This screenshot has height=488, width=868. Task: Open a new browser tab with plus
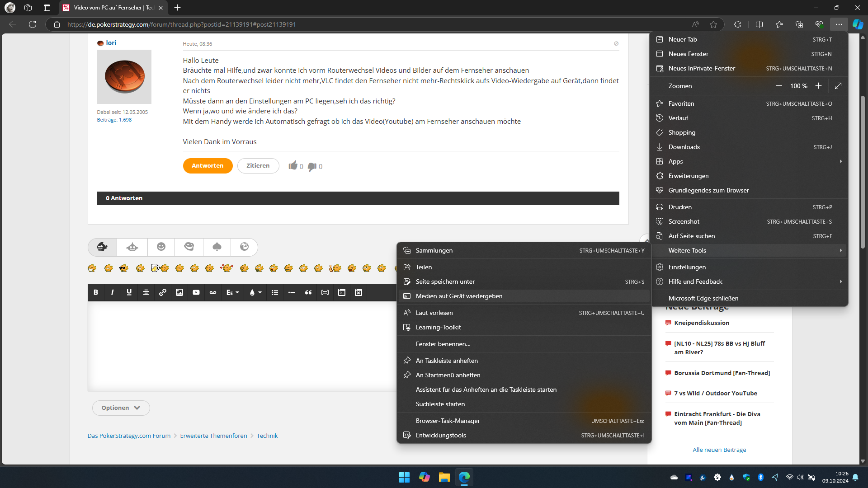[x=177, y=8]
